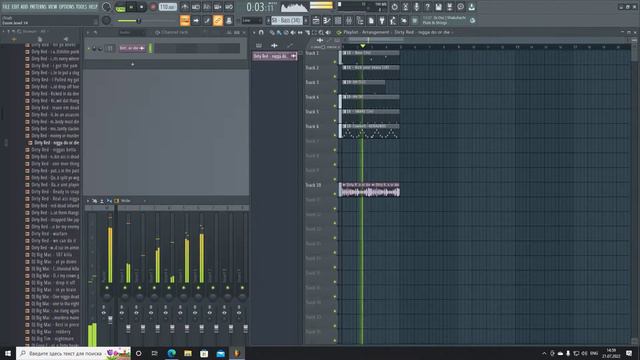
Task: Click the tempo display showing 110
Action: [x=168, y=7]
